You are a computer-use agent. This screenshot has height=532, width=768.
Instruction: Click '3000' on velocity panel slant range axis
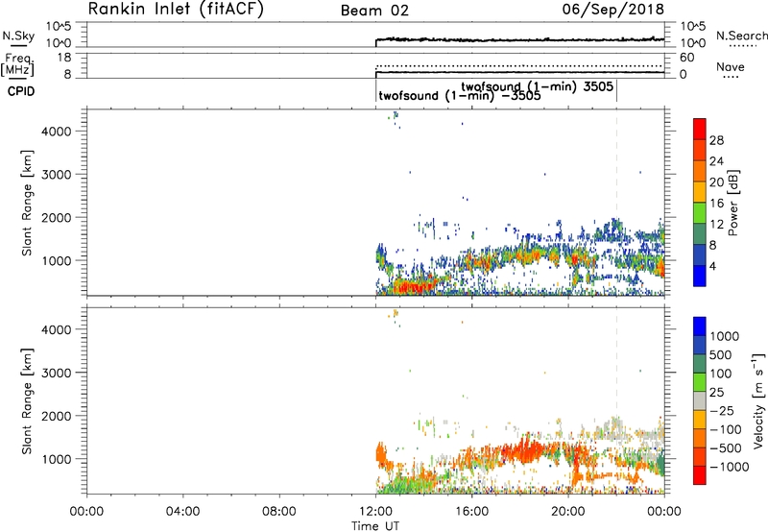click(57, 373)
